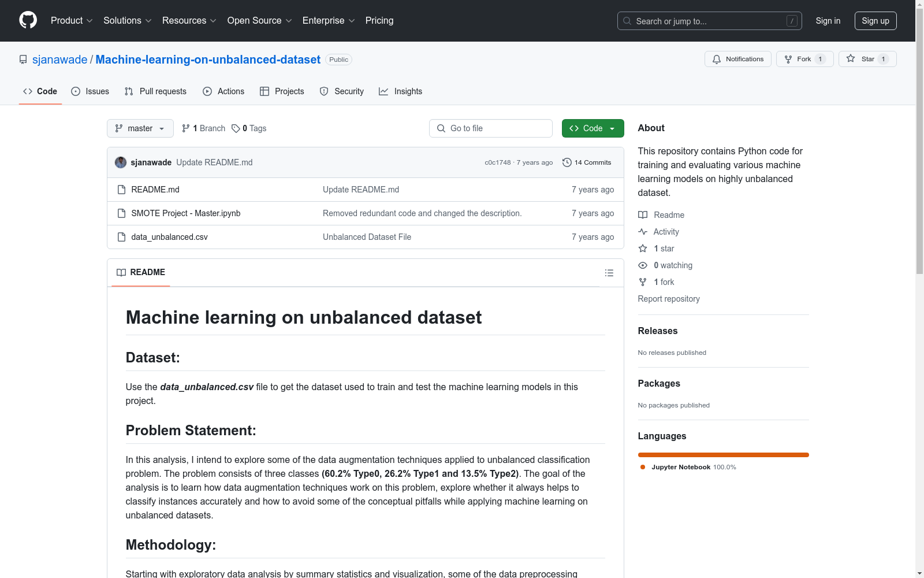924x578 pixels.
Task: Select the README tab in file viewer
Action: tap(141, 272)
